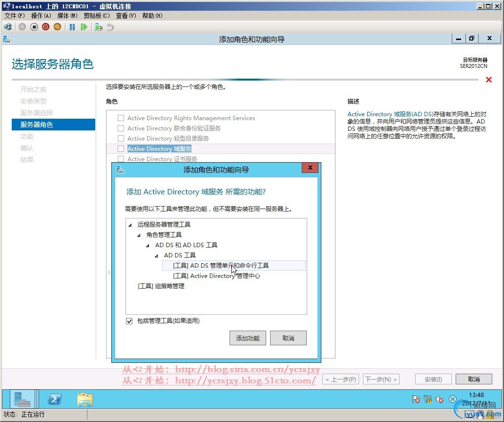The width and height of the screenshot is (504, 422).
Task: Go to 服务器选择 wizard step
Action: click(x=37, y=113)
